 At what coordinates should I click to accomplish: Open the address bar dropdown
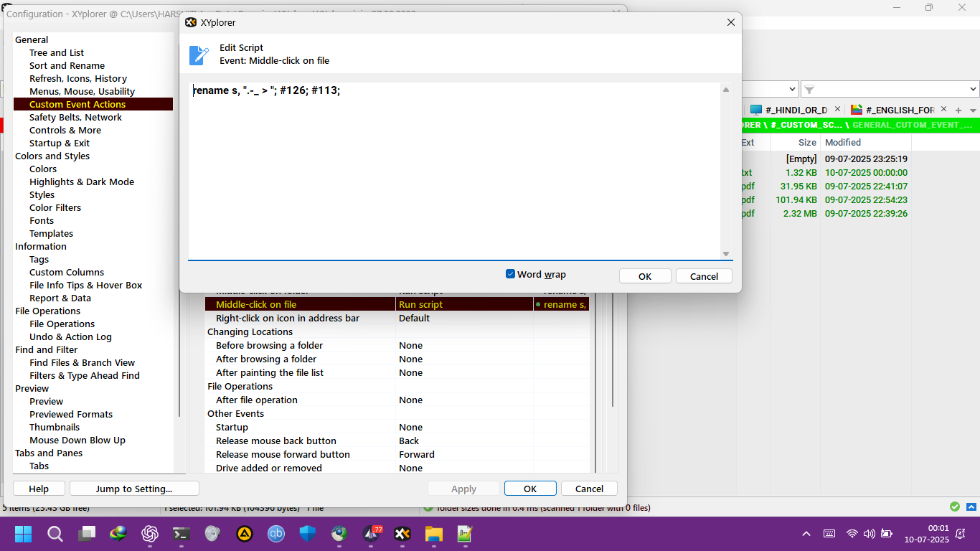point(791,88)
